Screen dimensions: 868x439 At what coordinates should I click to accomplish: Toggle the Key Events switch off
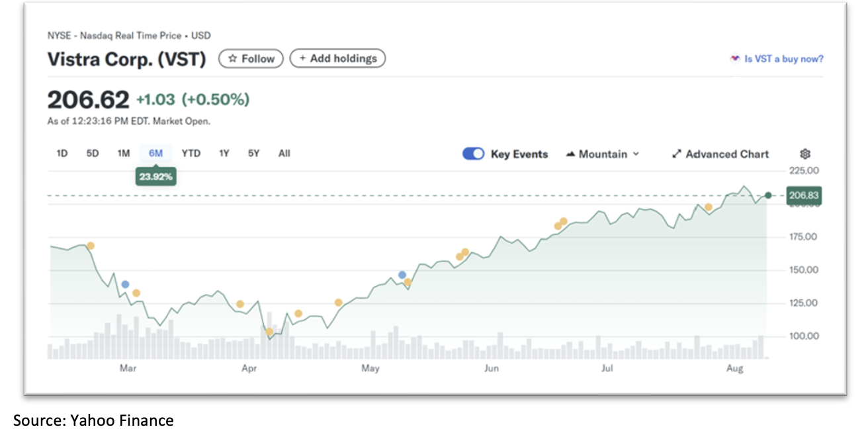coord(473,154)
